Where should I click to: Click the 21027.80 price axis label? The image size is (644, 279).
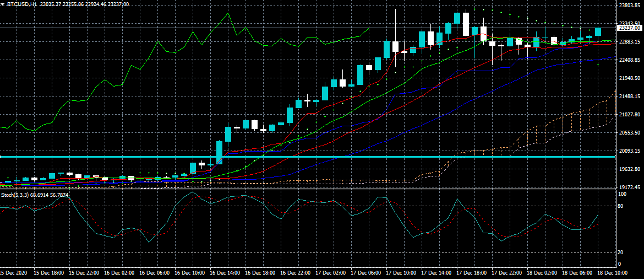[629, 115]
